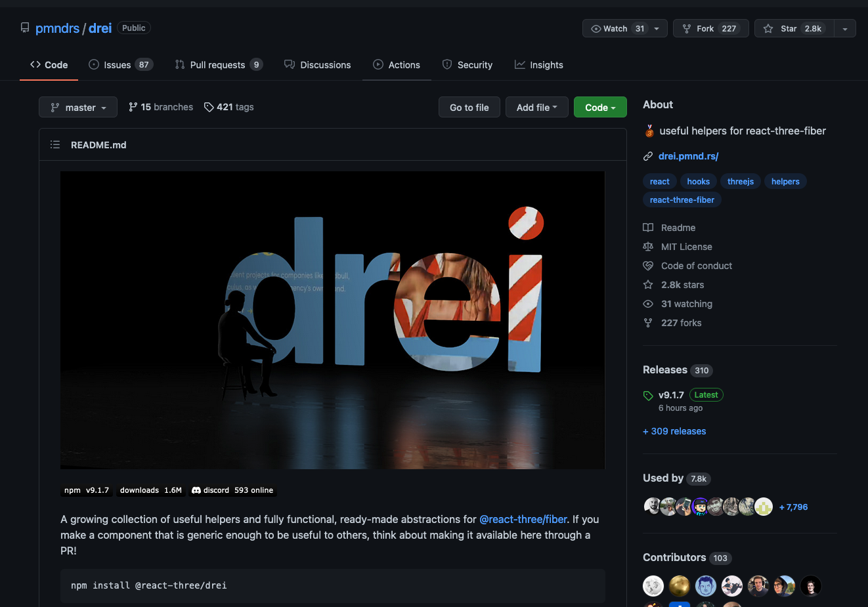Click the Go to file button
This screenshot has width=868, height=607.
pos(469,107)
